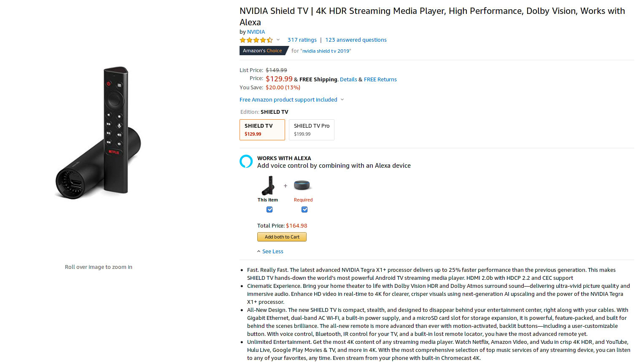Collapse the section with "See Less"
The width and height of the screenshot is (644, 362).
pos(272,252)
